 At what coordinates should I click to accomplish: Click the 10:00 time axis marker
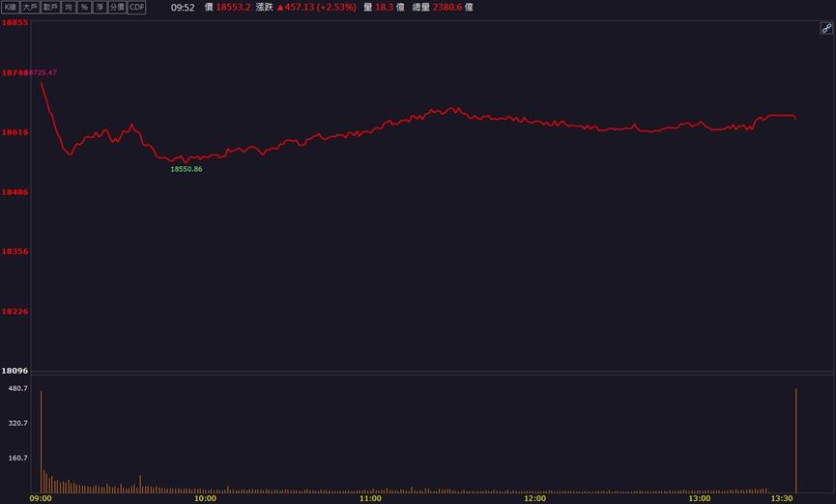click(205, 498)
